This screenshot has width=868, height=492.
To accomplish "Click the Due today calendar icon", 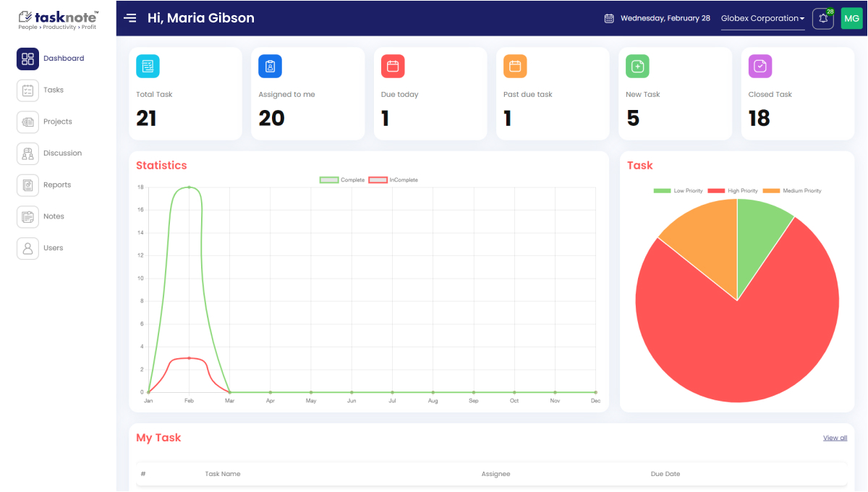I will coord(393,67).
